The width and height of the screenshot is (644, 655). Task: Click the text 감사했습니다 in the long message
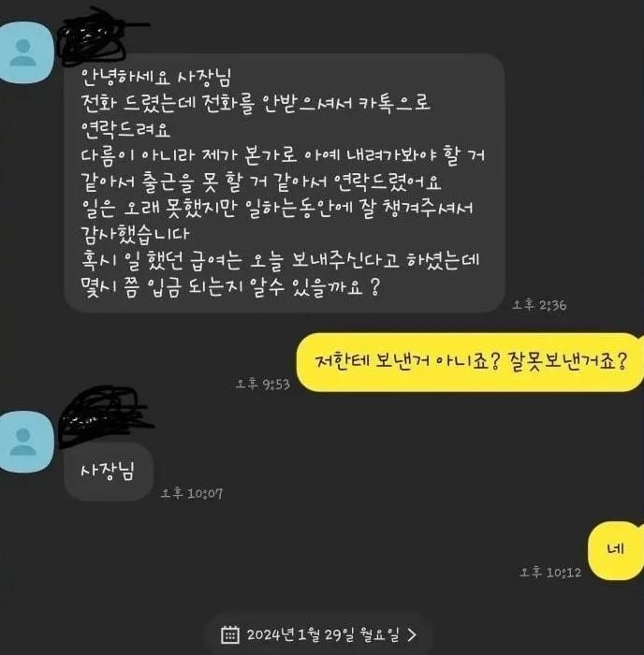[x=135, y=233]
